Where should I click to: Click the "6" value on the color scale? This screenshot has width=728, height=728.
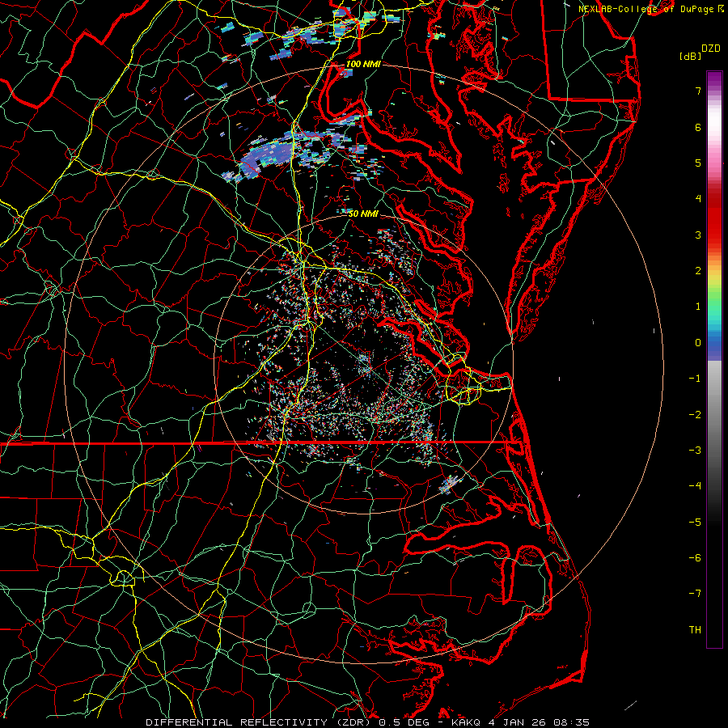coord(698,127)
